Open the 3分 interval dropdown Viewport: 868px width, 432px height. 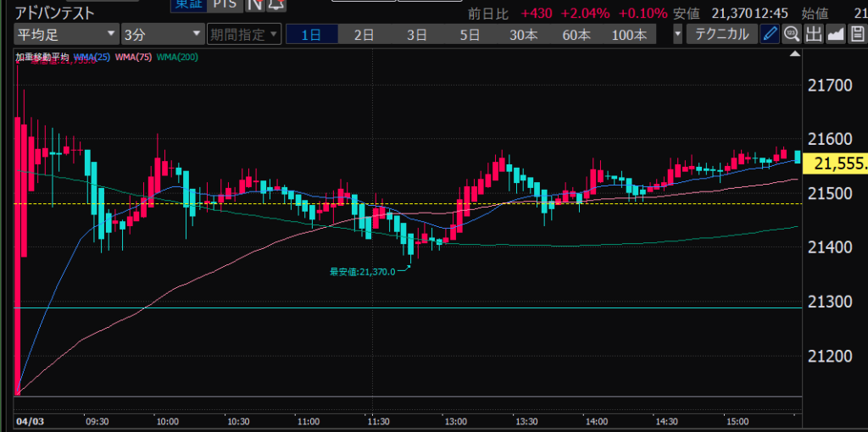click(161, 35)
